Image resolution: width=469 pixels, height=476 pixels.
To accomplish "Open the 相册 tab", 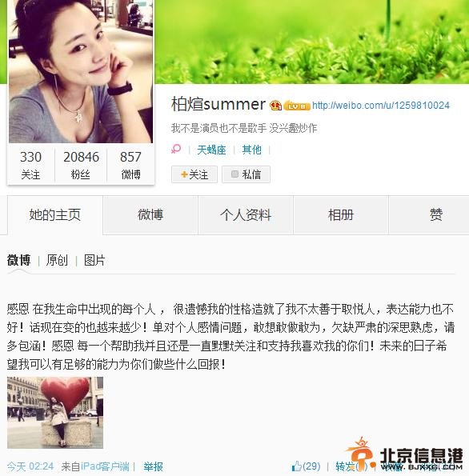I will pyautogui.click(x=341, y=215).
